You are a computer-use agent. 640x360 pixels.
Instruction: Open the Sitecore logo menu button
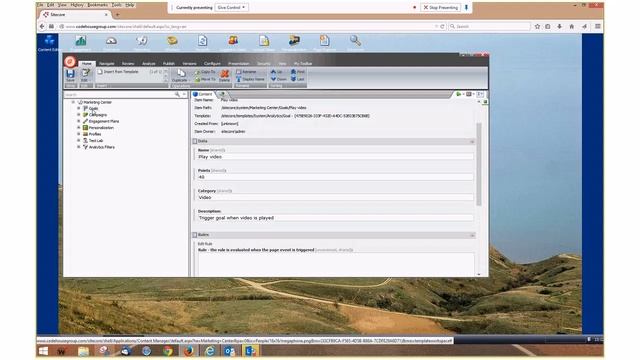coord(70,62)
